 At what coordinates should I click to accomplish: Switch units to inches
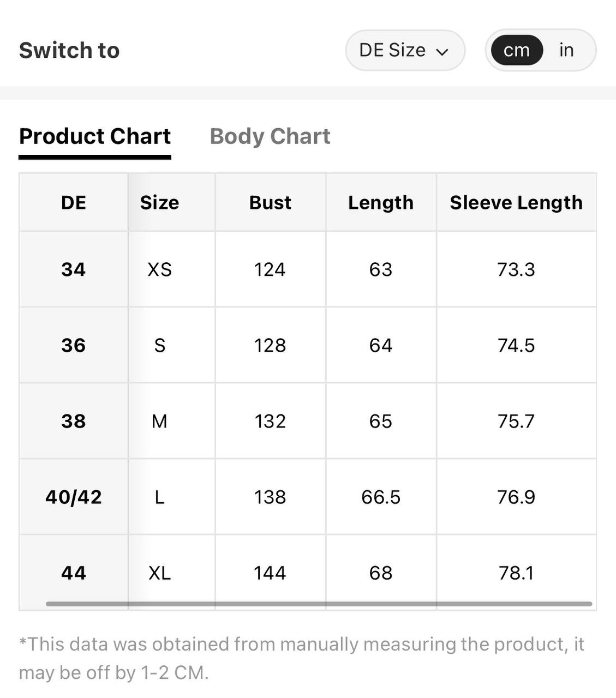[x=566, y=50]
